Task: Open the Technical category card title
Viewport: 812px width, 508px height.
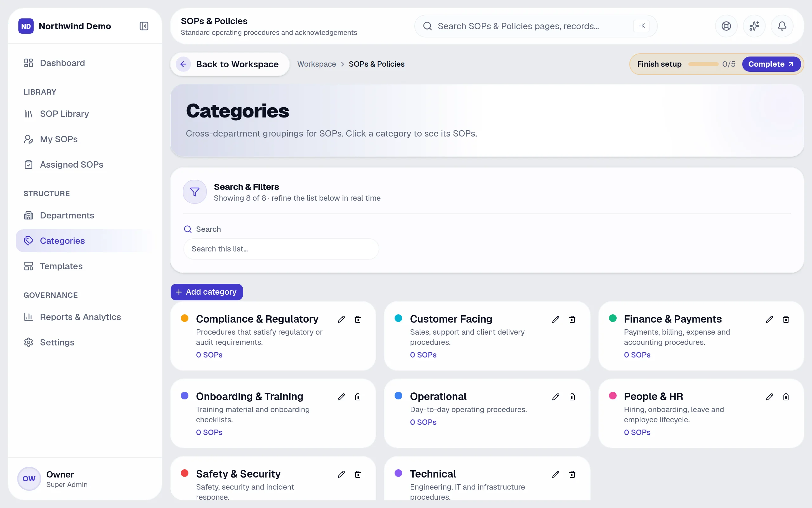Action: pyautogui.click(x=433, y=474)
